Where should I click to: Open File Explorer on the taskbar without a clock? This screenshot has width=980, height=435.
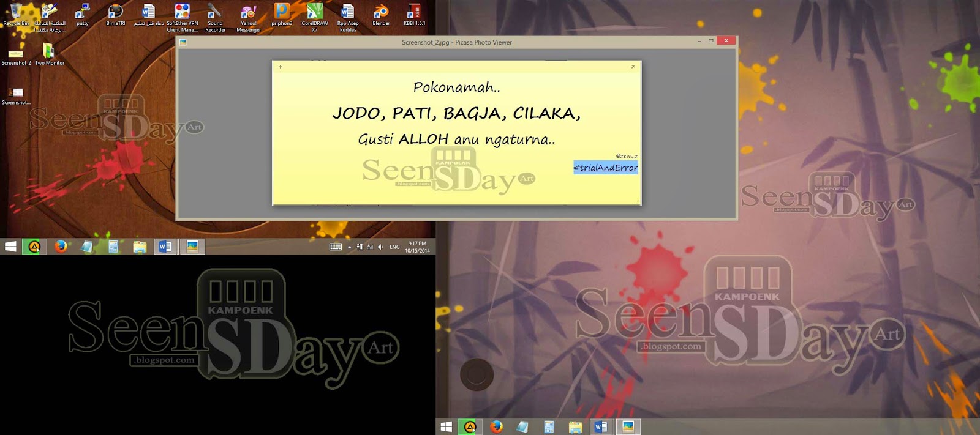575,426
